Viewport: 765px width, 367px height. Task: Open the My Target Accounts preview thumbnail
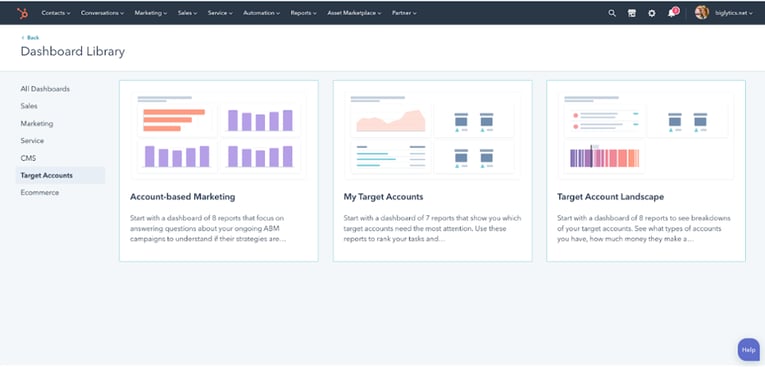click(x=432, y=135)
